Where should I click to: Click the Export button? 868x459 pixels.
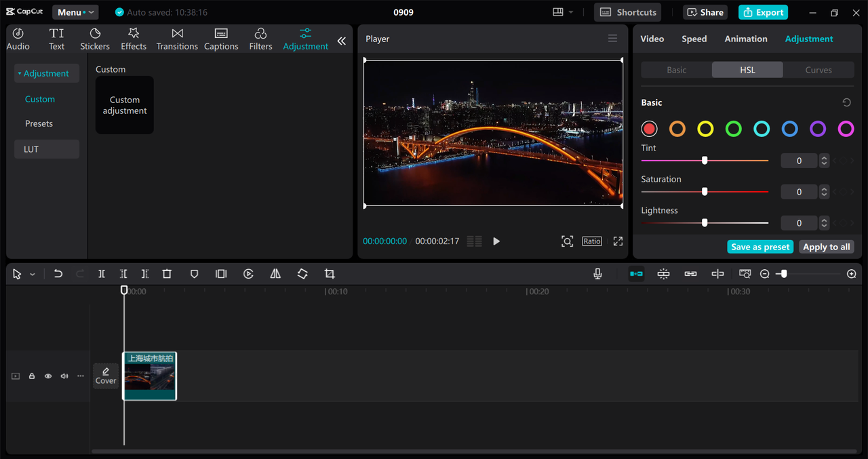point(763,12)
